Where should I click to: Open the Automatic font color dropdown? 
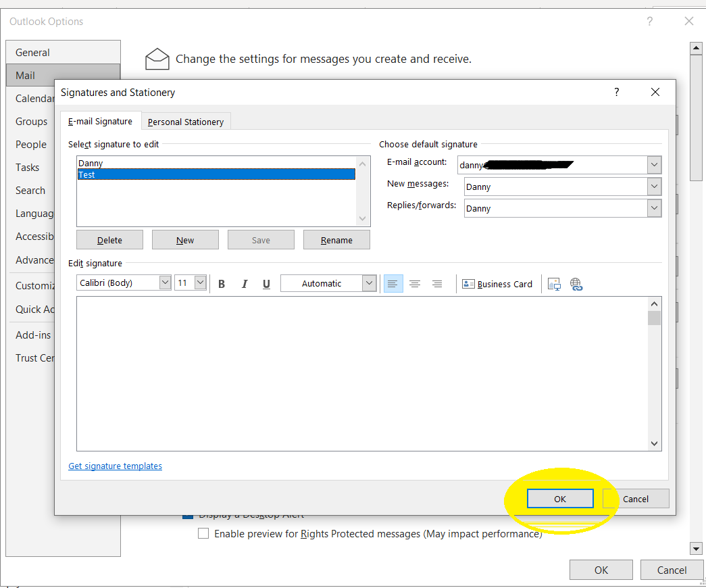369,283
